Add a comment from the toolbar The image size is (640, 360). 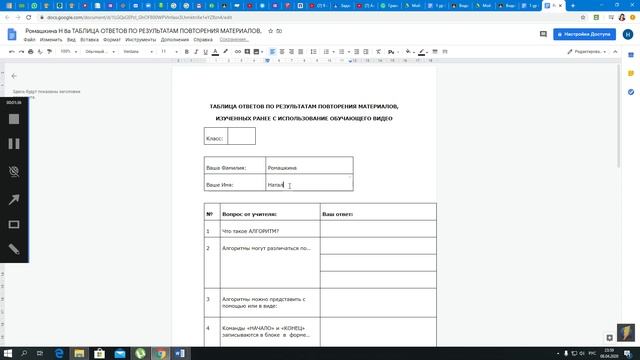[x=247, y=52]
